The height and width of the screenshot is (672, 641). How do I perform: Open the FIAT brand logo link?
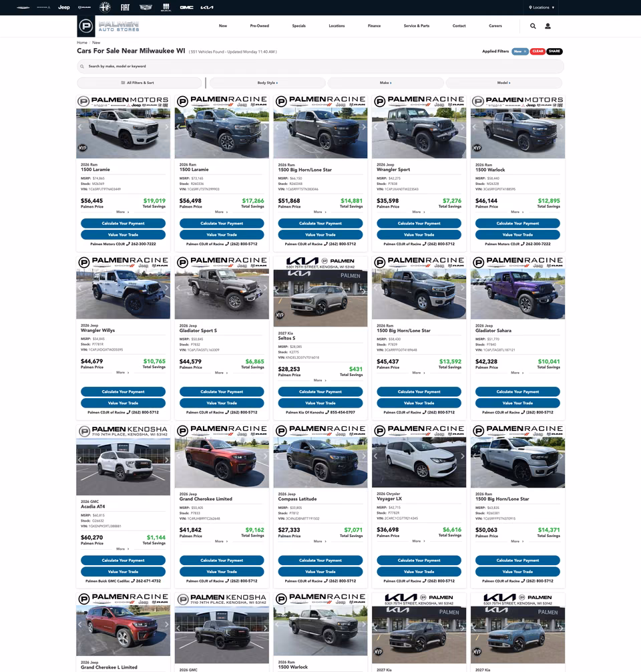click(125, 7)
